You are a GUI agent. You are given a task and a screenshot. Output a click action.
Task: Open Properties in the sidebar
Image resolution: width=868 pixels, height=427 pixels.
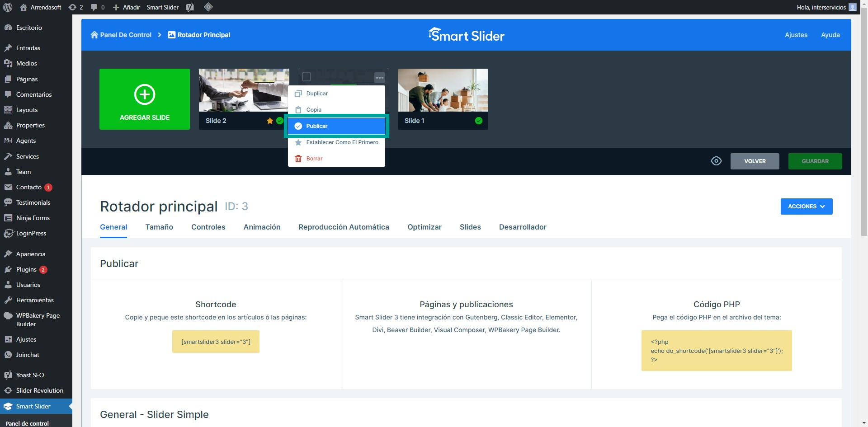pos(36,125)
